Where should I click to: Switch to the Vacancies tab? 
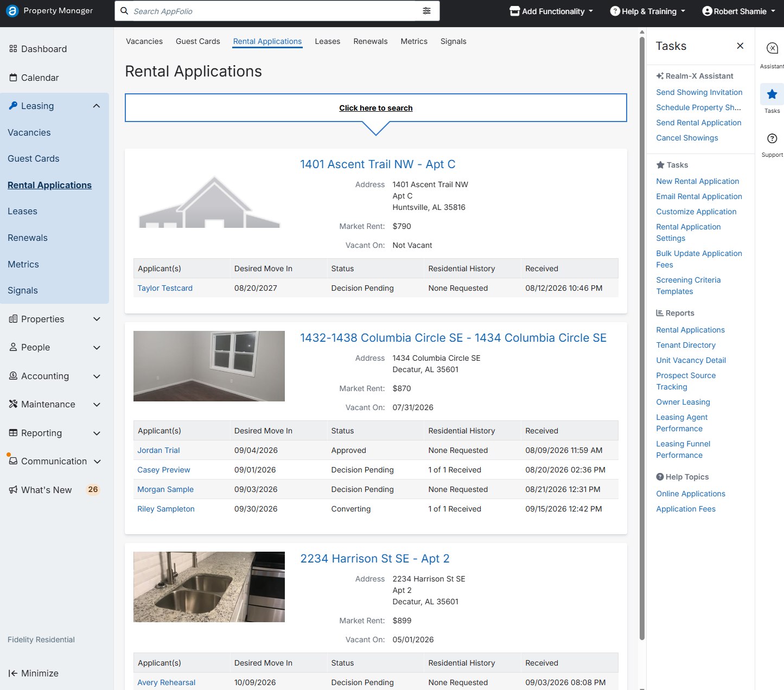point(144,41)
